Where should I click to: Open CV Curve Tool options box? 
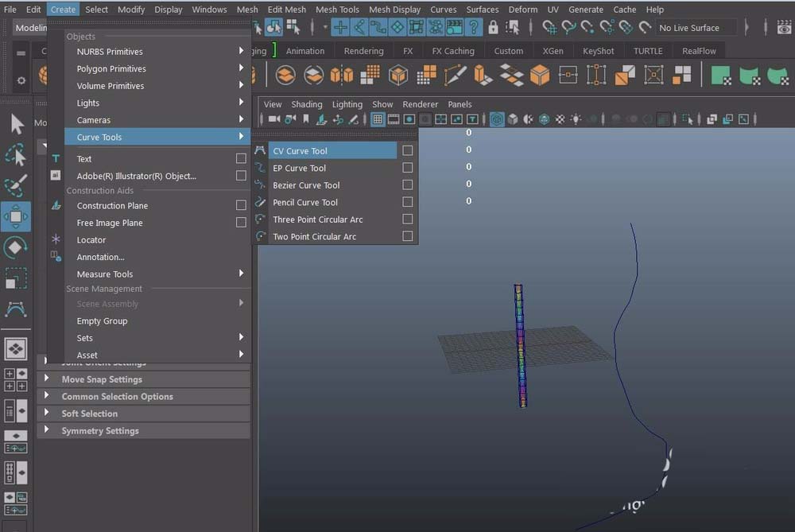pos(407,151)
